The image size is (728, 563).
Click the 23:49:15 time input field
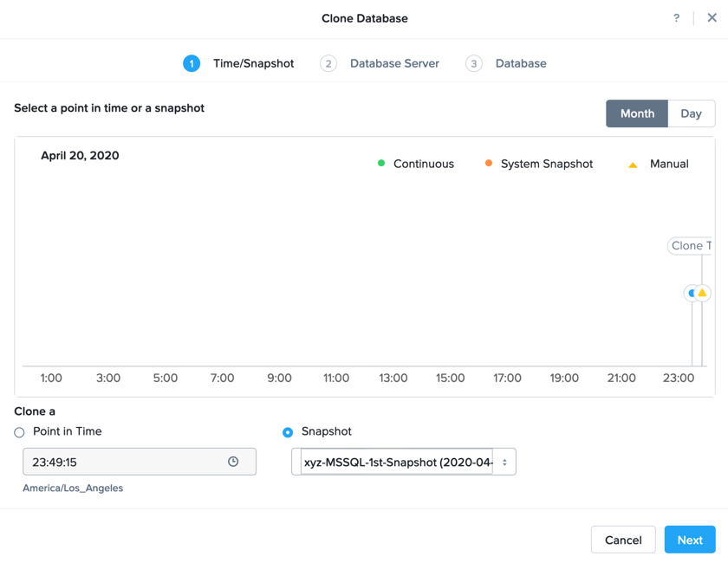tap(140, 462)
